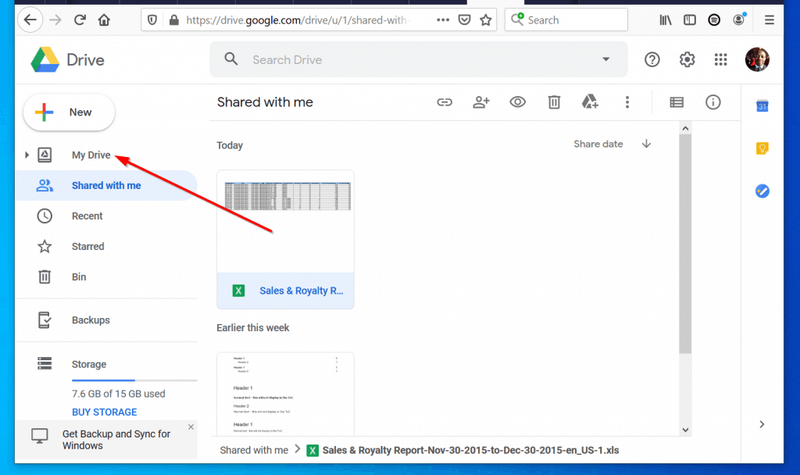Click '7.6 GB of 15 GB used' text
The width and height of the screenshot is (800, 475).
[118, 393]
